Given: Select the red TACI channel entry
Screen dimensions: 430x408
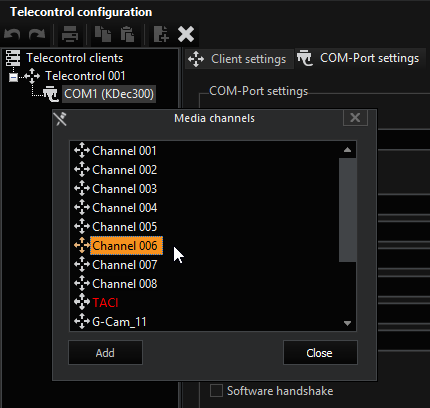Looking at the screenshot, I should pos(105,303).
